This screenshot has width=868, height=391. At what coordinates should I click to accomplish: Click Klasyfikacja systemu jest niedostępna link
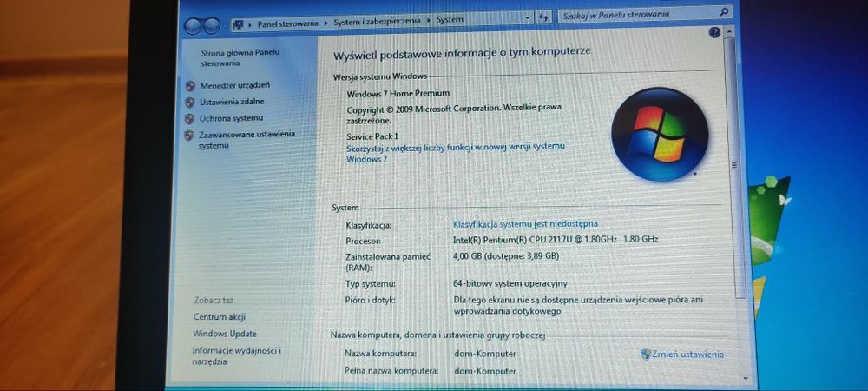pos(525,224)
